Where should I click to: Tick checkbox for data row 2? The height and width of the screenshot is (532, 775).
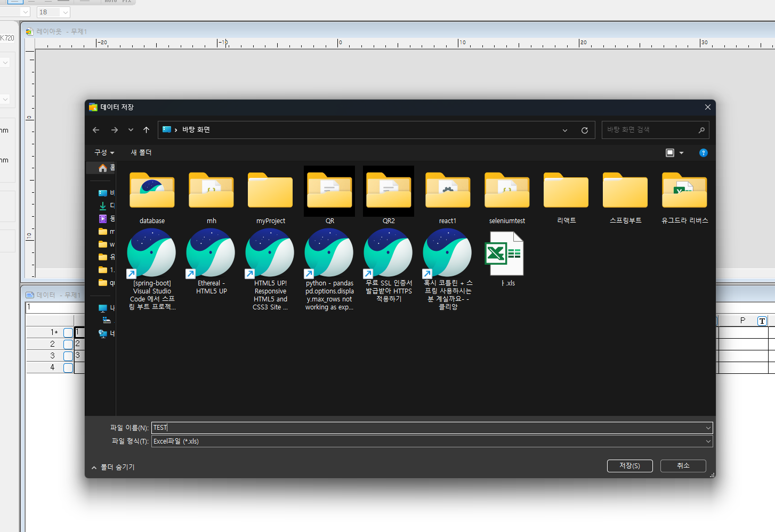(x=68, y=345)
